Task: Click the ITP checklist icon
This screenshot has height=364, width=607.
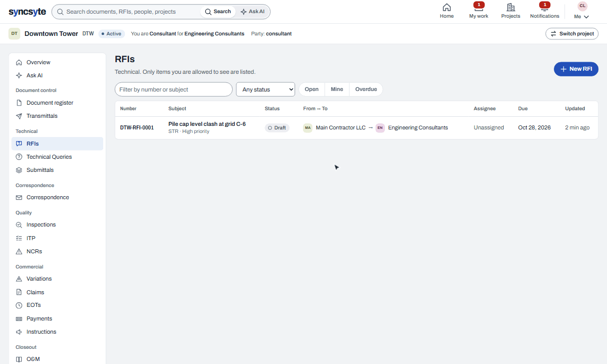Action: click(19, 238)
